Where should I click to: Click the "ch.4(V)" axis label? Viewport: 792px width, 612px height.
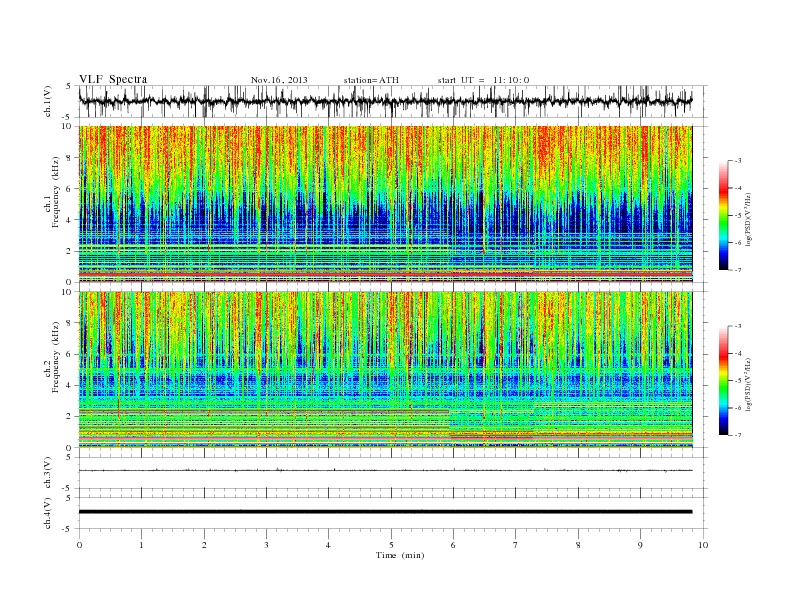pos(48,514)
